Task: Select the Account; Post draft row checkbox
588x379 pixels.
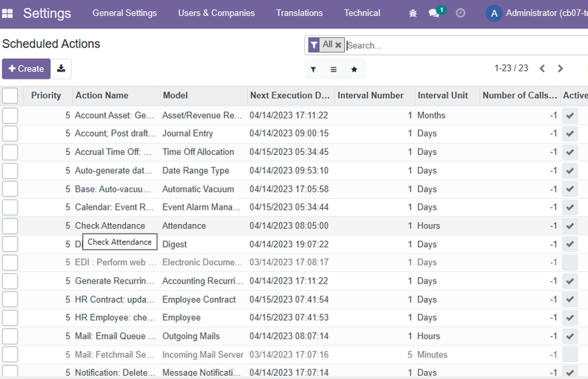Action: click(x=10, y=133)
